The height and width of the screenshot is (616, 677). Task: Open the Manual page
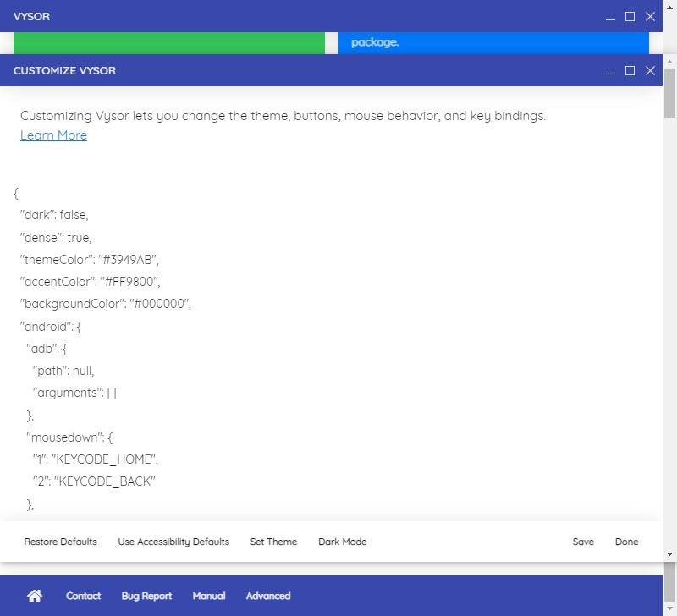pyautogui.click(x=209, y=596)
